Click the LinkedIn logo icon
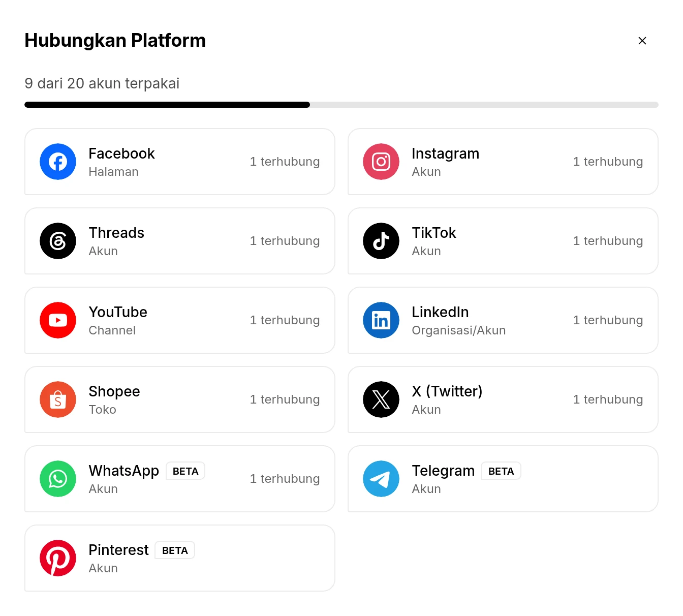The image size is (683, 616). [x=381, y=320]
